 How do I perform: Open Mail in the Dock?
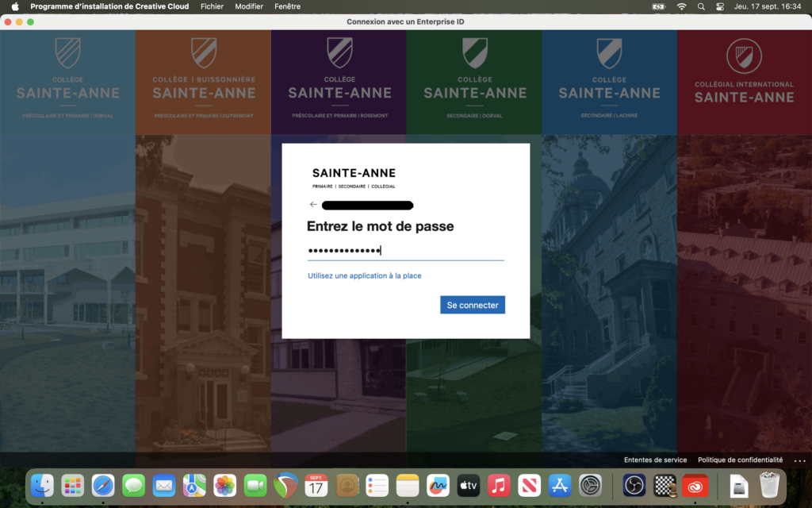(x=164, y=486)
